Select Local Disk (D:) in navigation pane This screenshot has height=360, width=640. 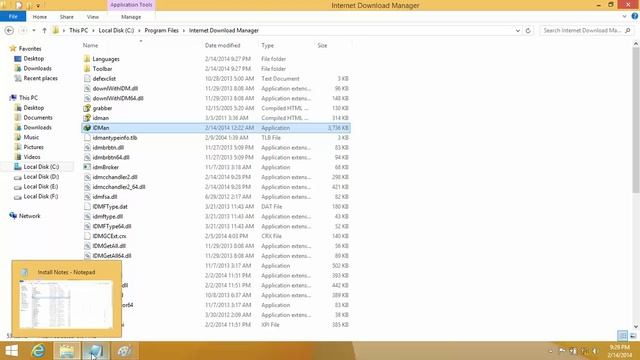[41, 177]
